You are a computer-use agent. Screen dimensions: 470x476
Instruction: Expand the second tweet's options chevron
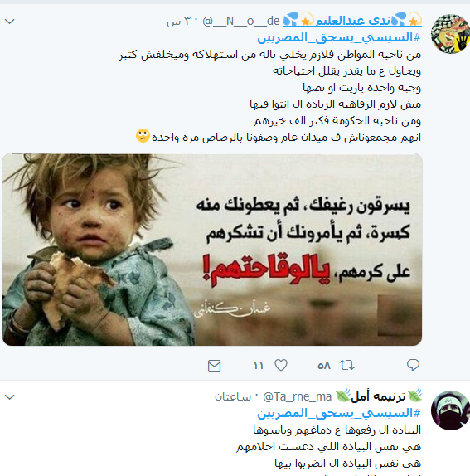pos(10,396)
